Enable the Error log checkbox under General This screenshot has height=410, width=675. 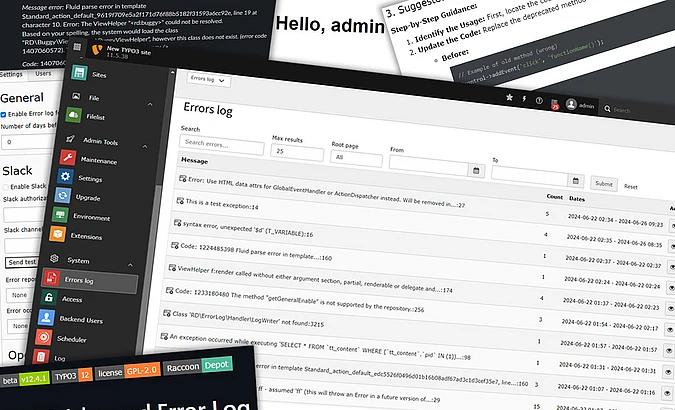click(5, 113)
